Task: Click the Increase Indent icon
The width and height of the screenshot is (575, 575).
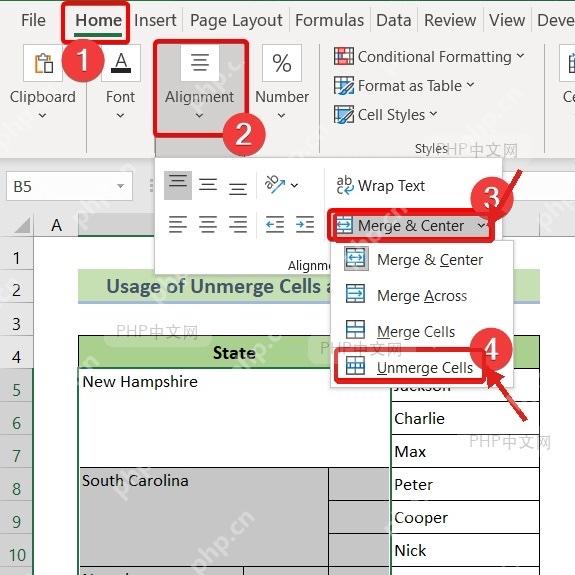Action: [x=305, y=224]
